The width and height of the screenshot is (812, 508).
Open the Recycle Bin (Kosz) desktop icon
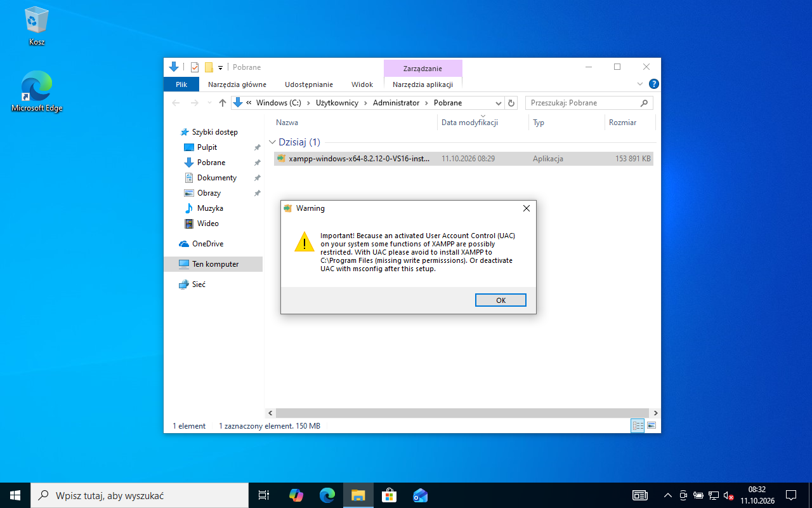point(37,26)
